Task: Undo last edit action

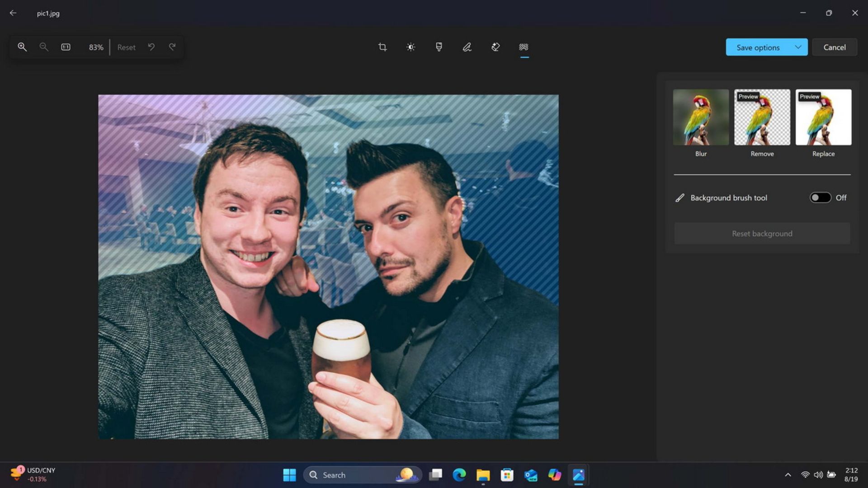Action: click(151, 47)
